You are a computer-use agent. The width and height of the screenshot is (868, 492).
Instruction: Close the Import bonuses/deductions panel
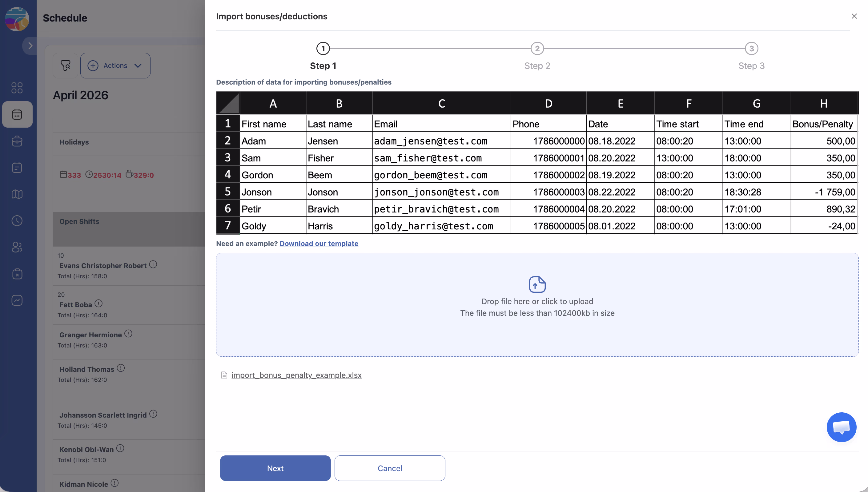(854, 16)
